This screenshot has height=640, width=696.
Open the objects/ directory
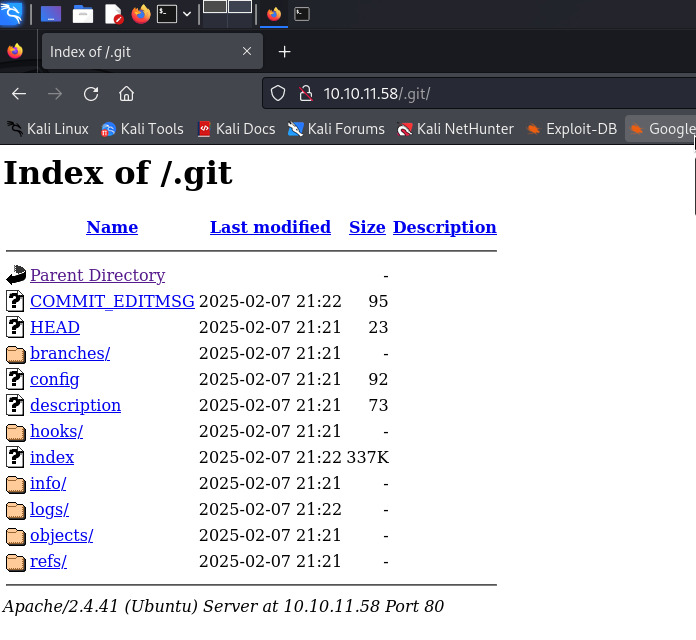(61, 535)
